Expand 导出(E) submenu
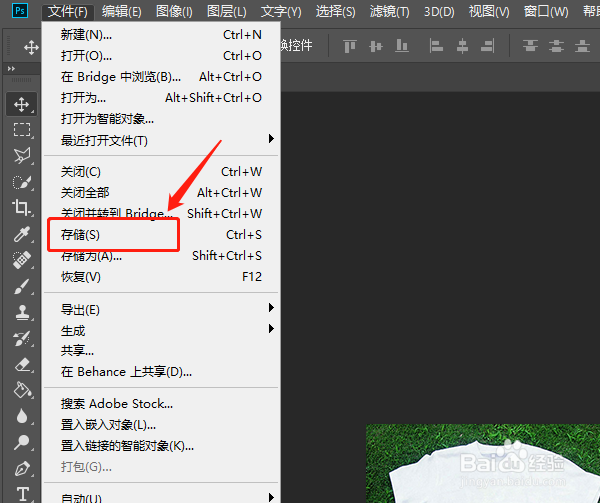Screen dimensions: 600x503 [161, 309]
